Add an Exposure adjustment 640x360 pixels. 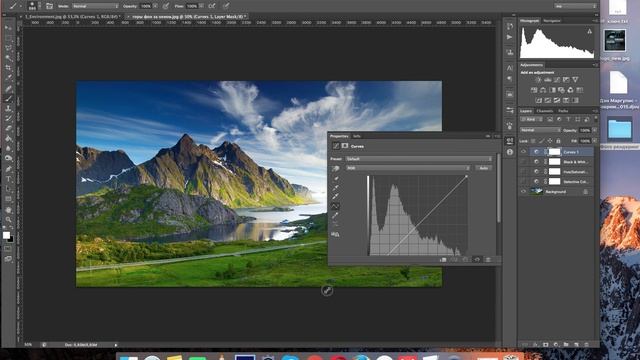(x=566, y=80)
